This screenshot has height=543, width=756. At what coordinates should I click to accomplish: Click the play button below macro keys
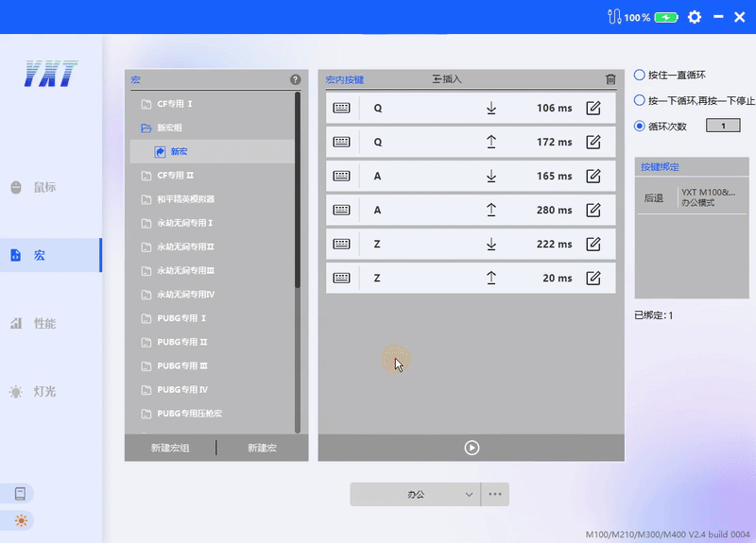click(x=472, y=448)
